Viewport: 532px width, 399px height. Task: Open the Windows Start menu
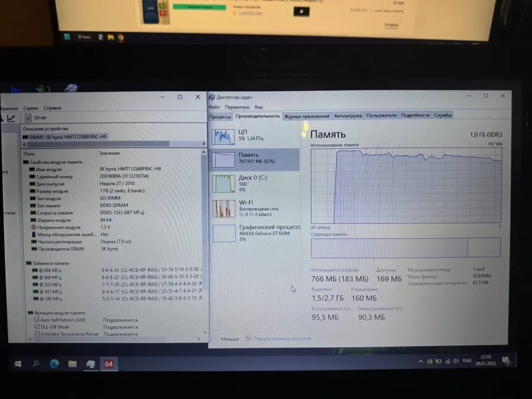(x=18, y=364)
